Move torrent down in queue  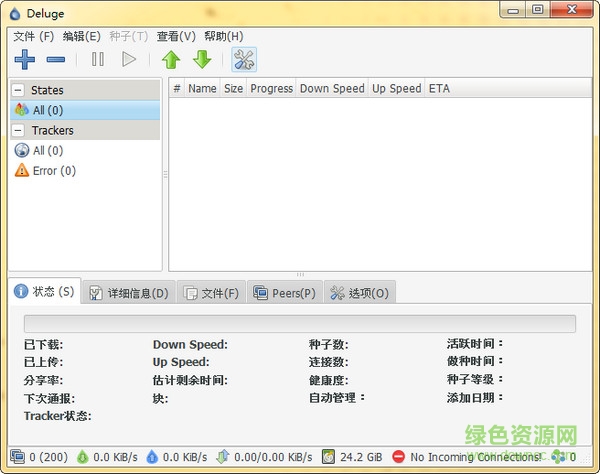[x=202, y=59]
